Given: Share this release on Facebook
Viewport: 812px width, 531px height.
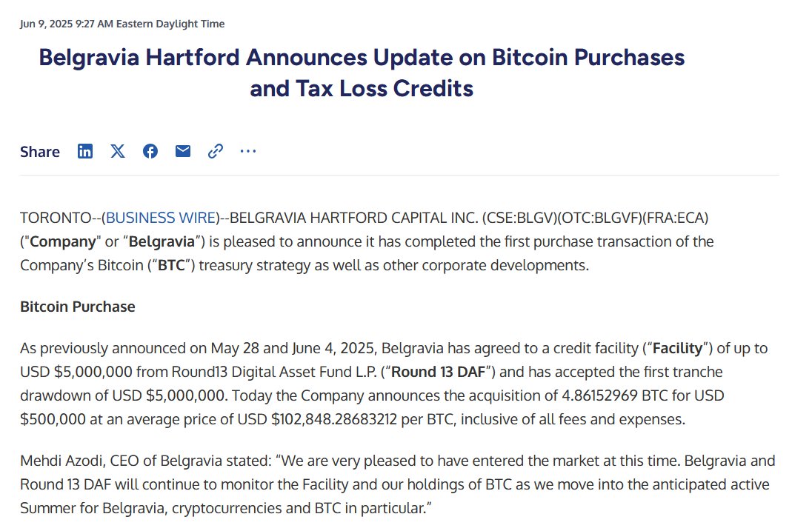Looking at the screenshot, I should pyautogui.click(x=150, y=151).
